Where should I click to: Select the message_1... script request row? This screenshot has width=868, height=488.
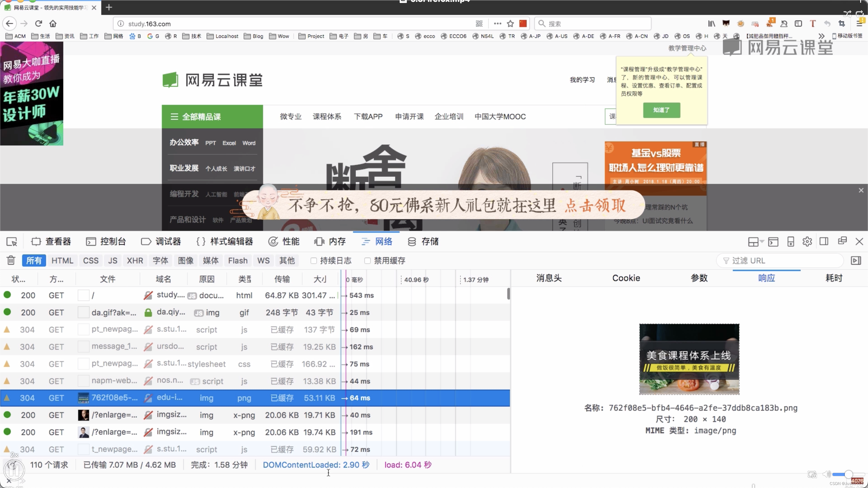(x=255, y=346)
